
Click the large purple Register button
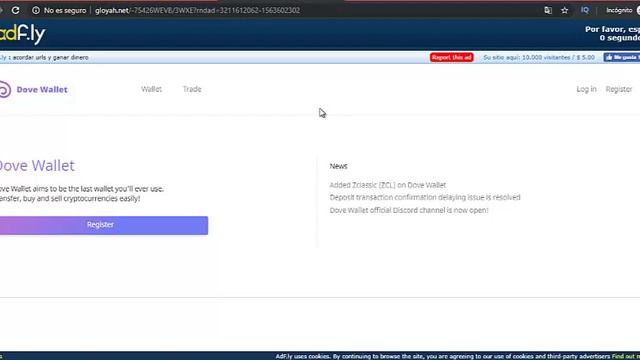(x=104, y=225)
